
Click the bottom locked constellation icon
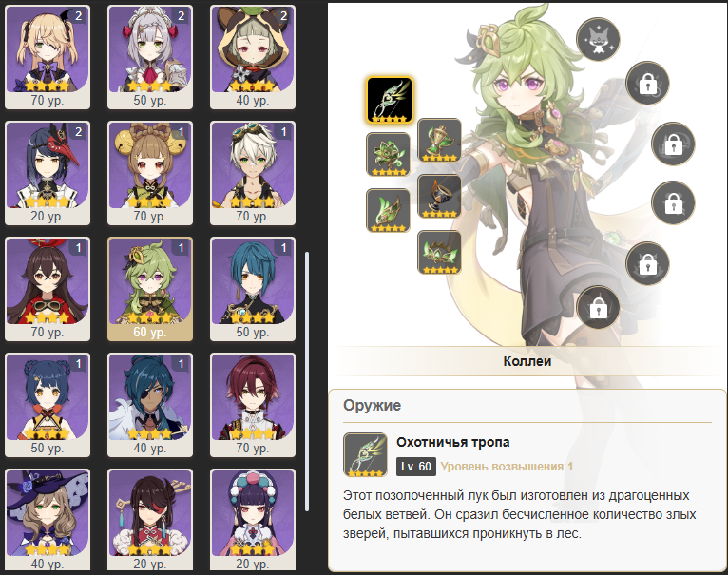click(x=598, y=308)
